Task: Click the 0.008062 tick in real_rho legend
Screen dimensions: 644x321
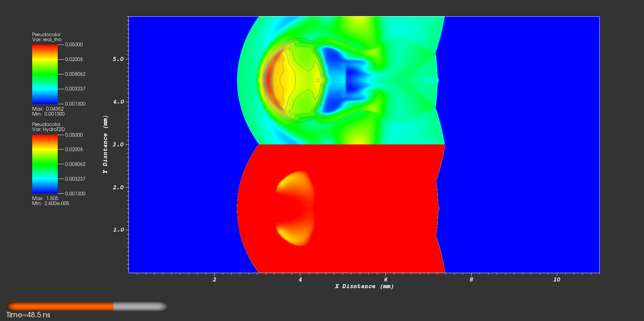Action: point(75,74)
